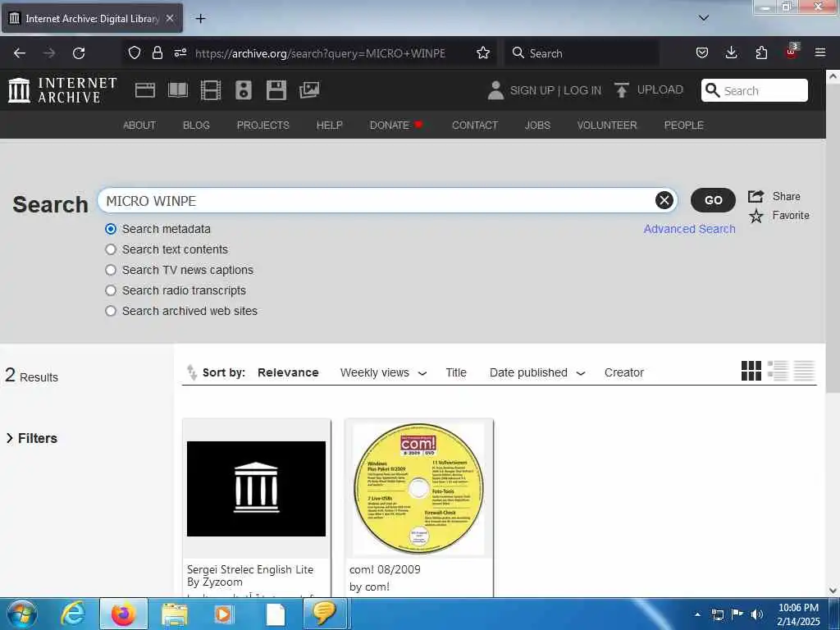The height and width of the screenshot is (630, 840).
Task: Select Search archived web sites option
Action: 111,311
